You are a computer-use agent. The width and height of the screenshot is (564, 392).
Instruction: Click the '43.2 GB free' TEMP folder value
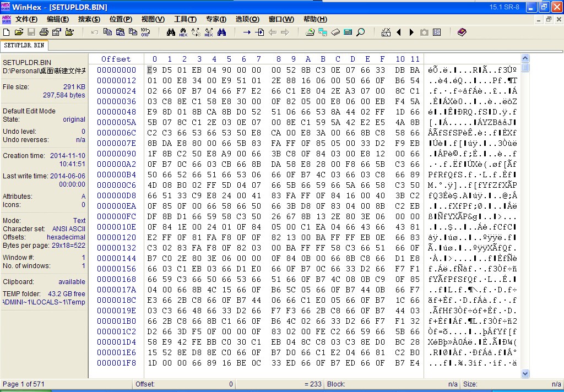point(67,293)
